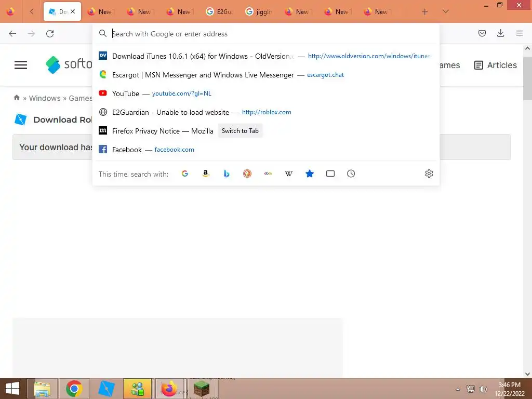Open File Explorer from the taskbar
The height and width of the screenshot is (399, 532).
point(42,389)
